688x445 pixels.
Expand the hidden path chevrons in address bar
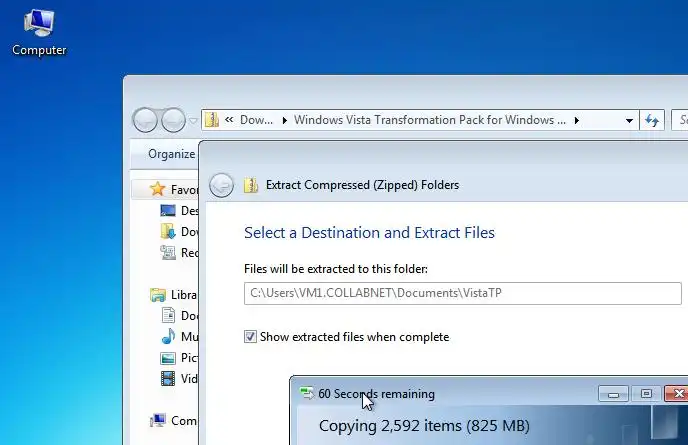point(229,119)
